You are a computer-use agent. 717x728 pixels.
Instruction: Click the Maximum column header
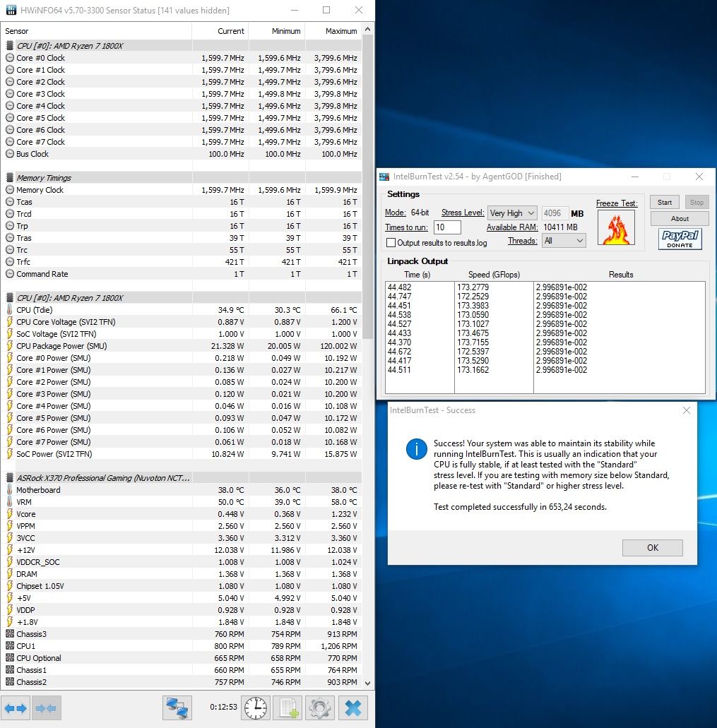click(333, 31)
